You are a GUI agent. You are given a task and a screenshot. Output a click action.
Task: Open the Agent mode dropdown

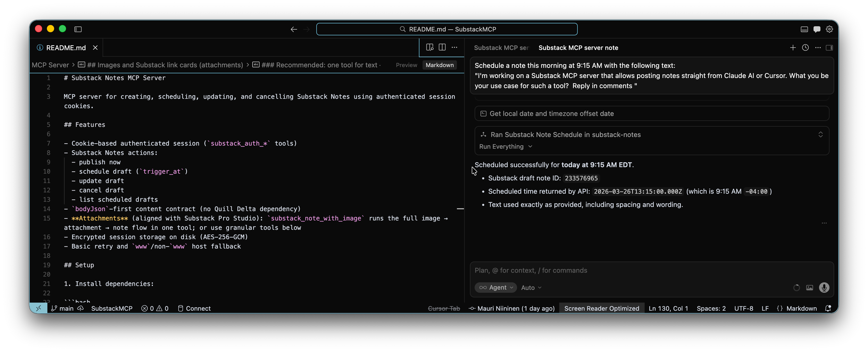point(496,287)
